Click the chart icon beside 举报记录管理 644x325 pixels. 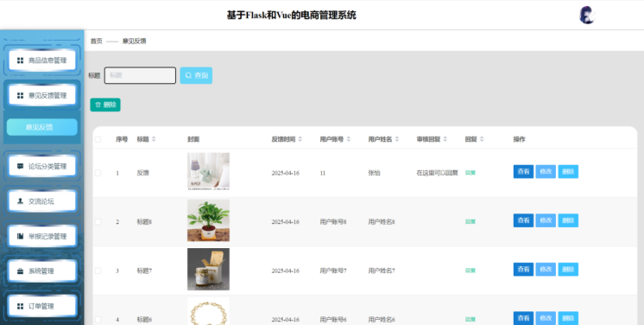click(20, 236)
